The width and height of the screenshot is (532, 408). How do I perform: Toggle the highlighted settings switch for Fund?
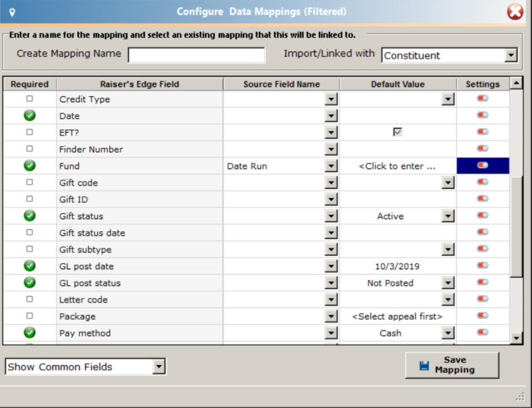point(483,165)
